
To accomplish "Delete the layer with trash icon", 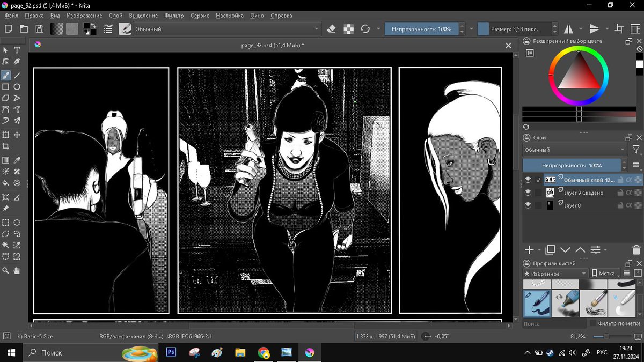I will coord(636,250).
